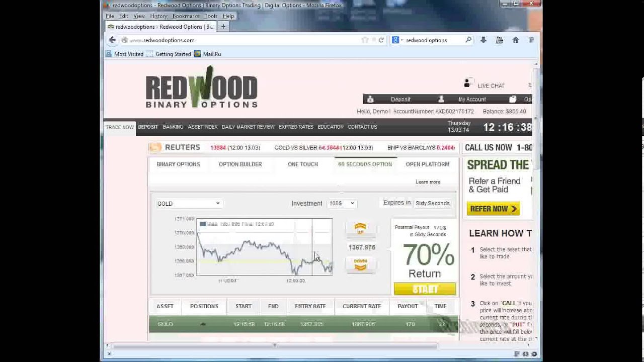Screen dimensions: 644x362
Task: Click the gear icon in add-on bar
Action: point(534,354)
